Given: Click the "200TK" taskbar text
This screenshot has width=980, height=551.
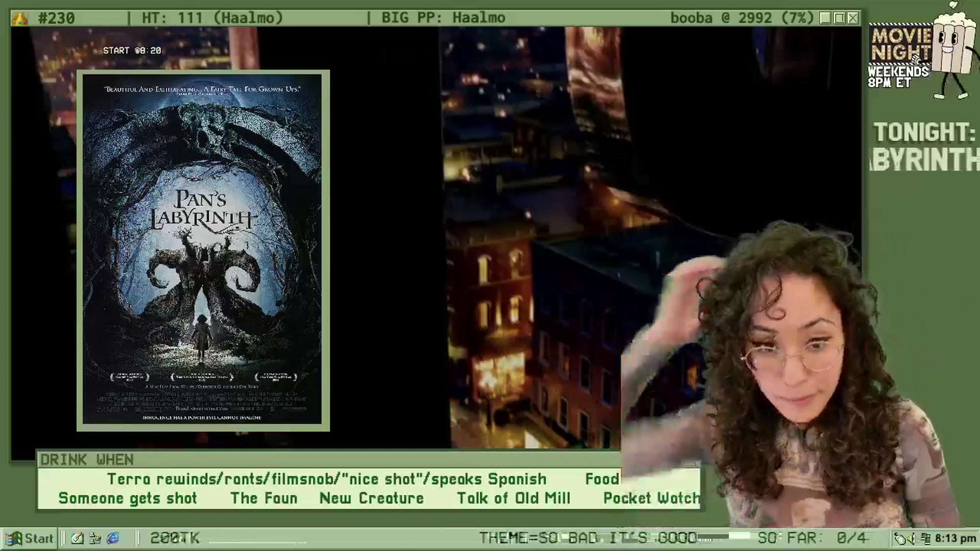Looking at the screenshot, I should click(x=175, y=538).
